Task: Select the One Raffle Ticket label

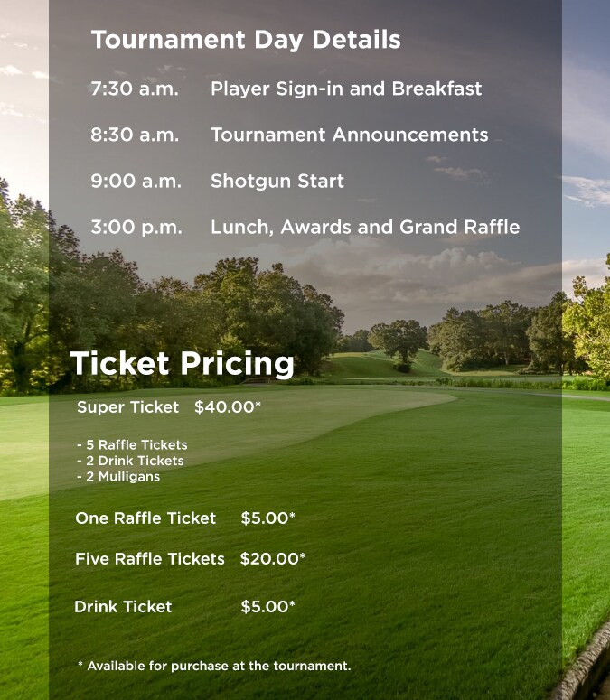Action: (145, 518)
